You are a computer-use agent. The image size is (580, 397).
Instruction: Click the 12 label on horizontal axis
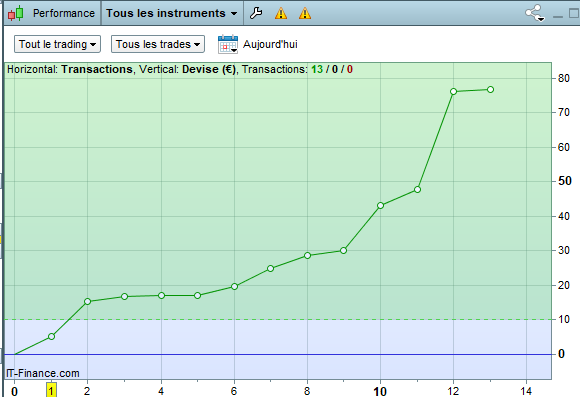click(453, 391)
